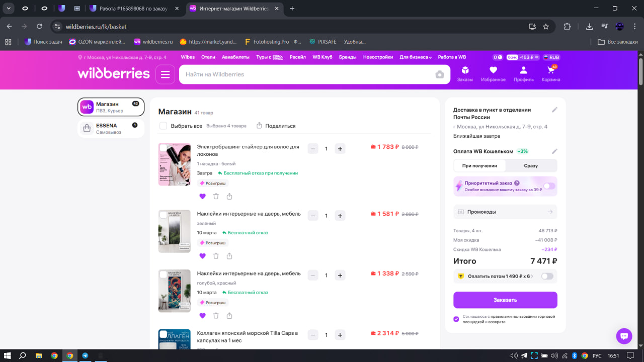
Task: Select the зеленый наклейки item checkbox
Action: tap(164, 215)
